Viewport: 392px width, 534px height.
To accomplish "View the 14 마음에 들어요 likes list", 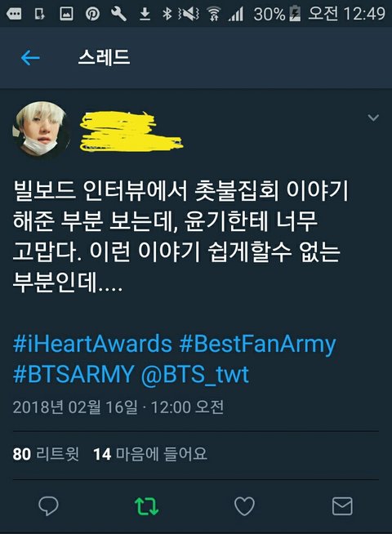I will 150,454.
